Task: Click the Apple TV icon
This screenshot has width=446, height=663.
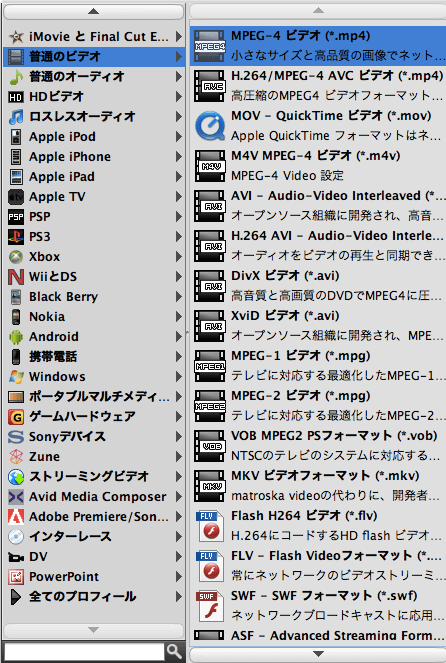Action: 16,197
